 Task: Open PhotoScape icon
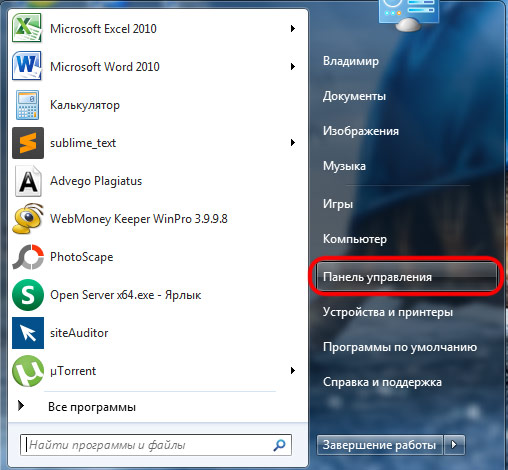pyautogui.click(x=28, y=257)
